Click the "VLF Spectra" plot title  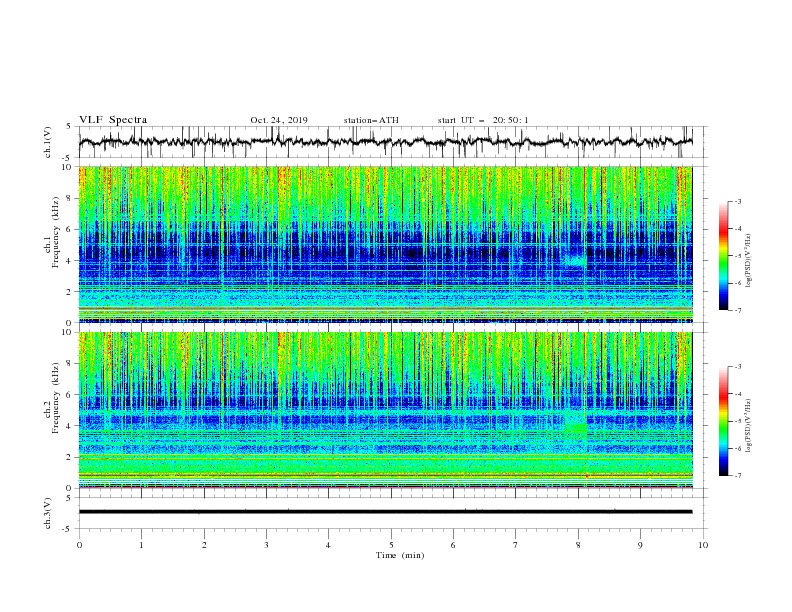[x=113, y=120]
